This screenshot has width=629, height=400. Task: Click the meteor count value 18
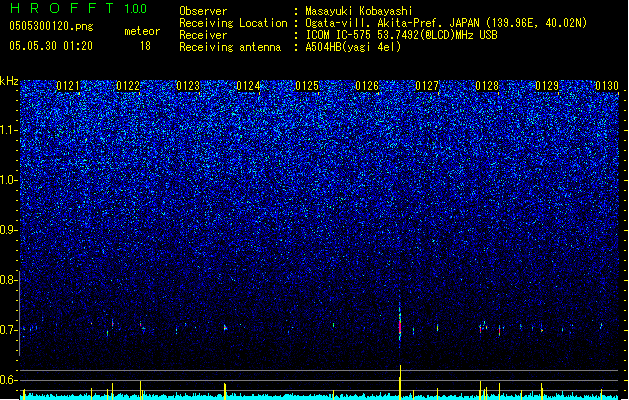[x=145, y=46]
